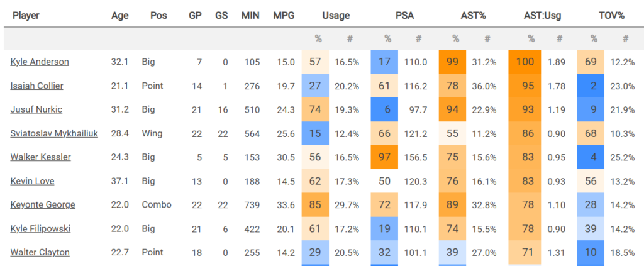Click Walker Kessler's orange 97 PSA percentile cell

(386, 157)
